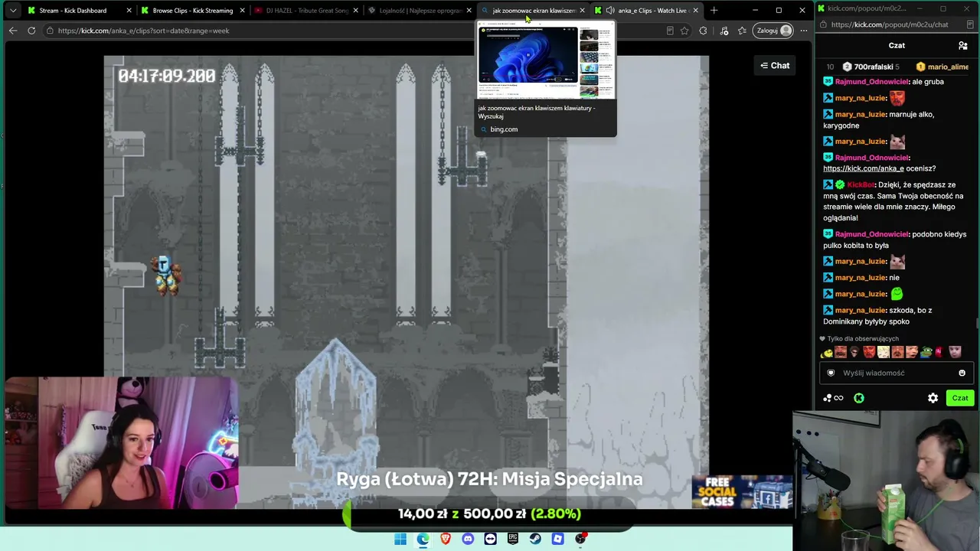Click the site info icon in chat popout address bar

point(822,24)
